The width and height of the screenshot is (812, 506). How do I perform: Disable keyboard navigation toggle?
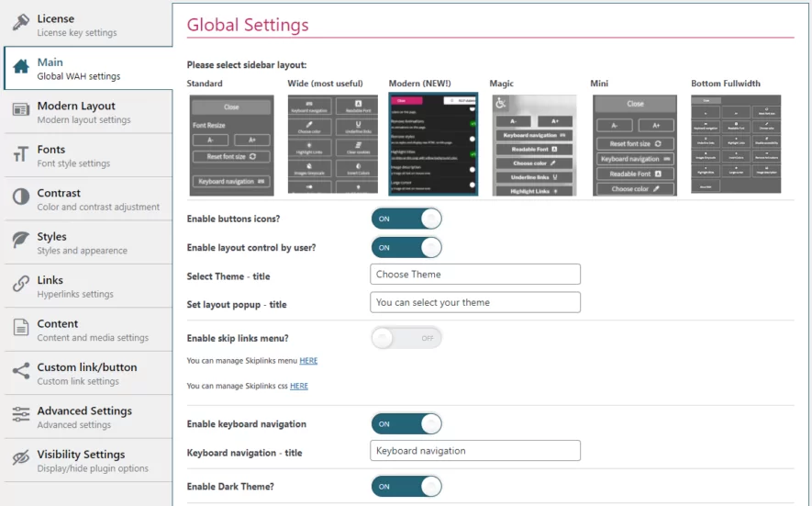tap(406, 423)
